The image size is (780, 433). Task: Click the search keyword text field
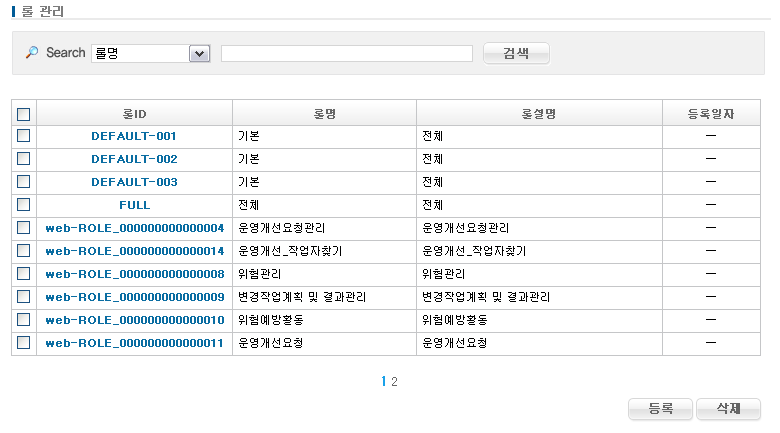point(346,53)
